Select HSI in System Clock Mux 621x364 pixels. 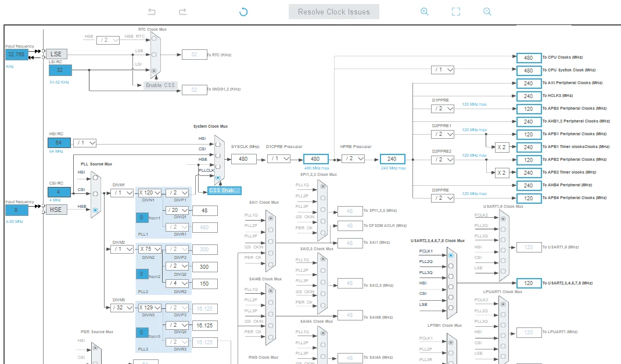click(x=218, y=145)
